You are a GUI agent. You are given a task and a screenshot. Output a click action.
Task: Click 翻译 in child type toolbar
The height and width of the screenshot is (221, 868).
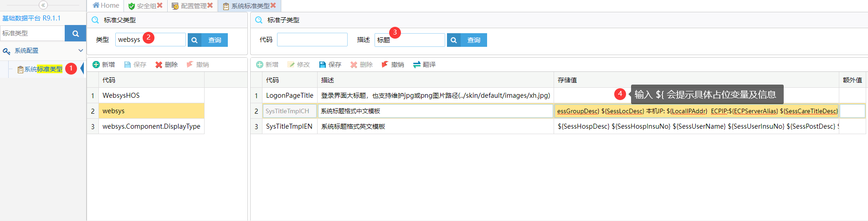pyautogui.click(x=424, y=65)
